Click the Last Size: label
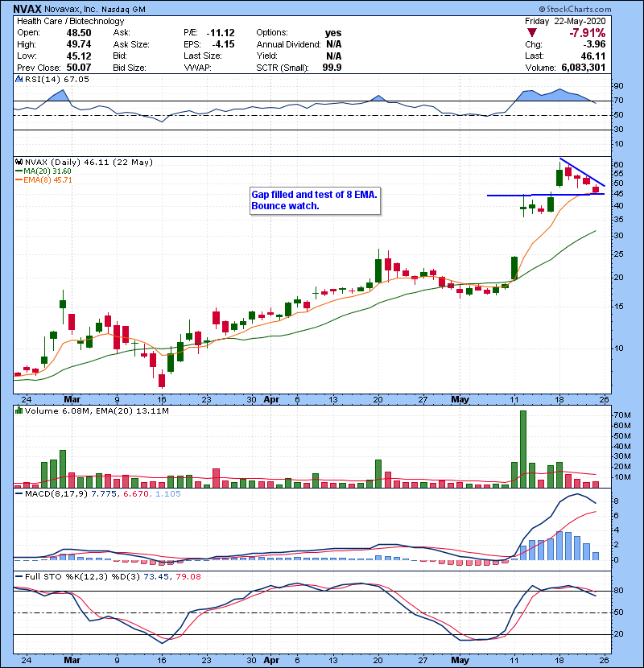 click(202, 56)
